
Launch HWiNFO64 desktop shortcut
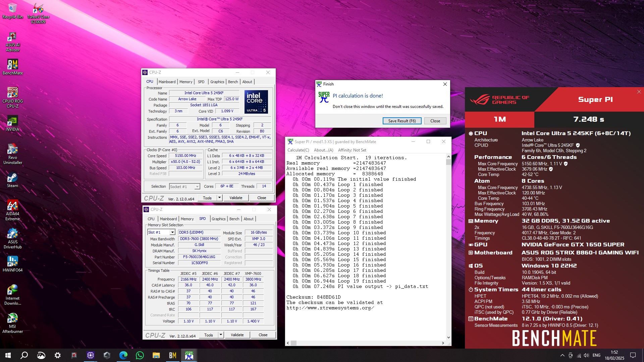point(12,264)
